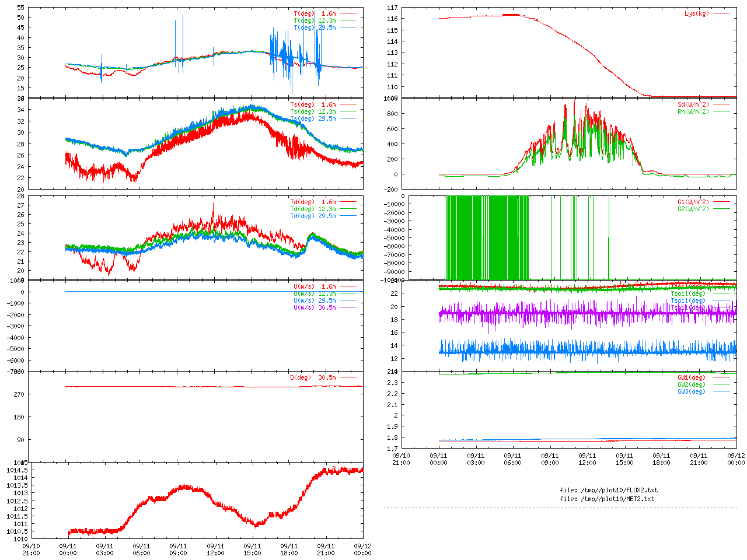The width and height of the screenshot is (747, 560).
Task: Click the 'G1(W/m^2)' legend label
Action: (693, 202)
